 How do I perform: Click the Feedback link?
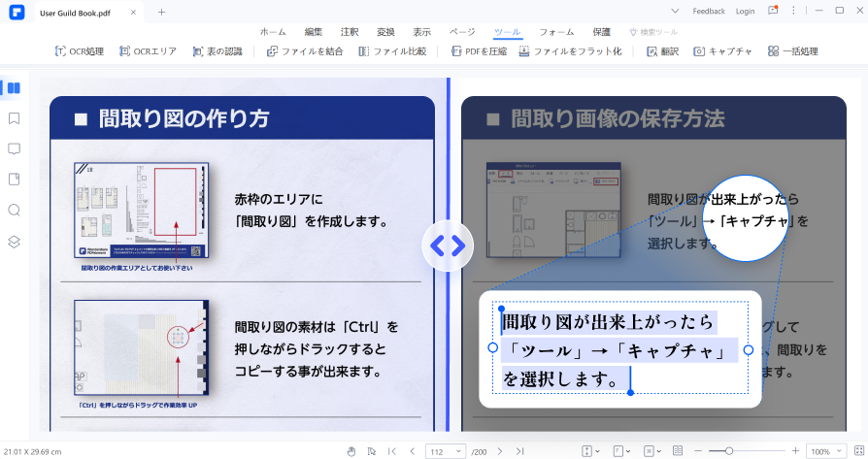pyautogui.click(x=709, y=11)
